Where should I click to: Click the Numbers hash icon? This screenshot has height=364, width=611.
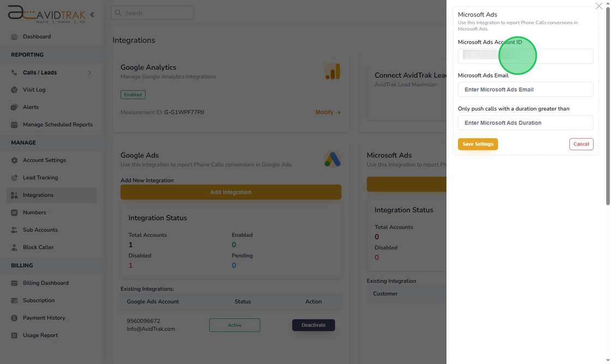click(x=14, y=213)
